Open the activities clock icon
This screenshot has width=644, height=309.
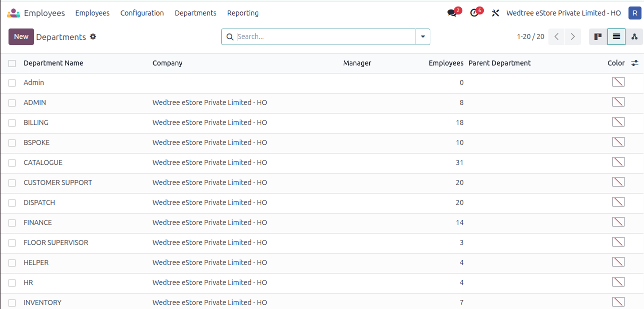(474, 13)
